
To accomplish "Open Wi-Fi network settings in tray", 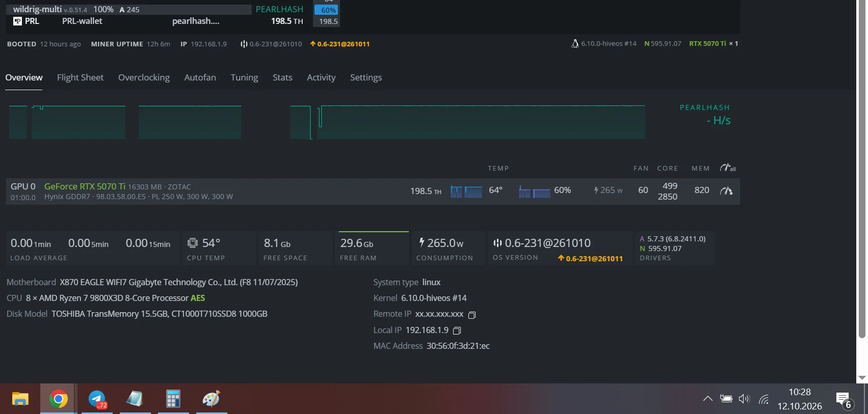I will 764,399.
